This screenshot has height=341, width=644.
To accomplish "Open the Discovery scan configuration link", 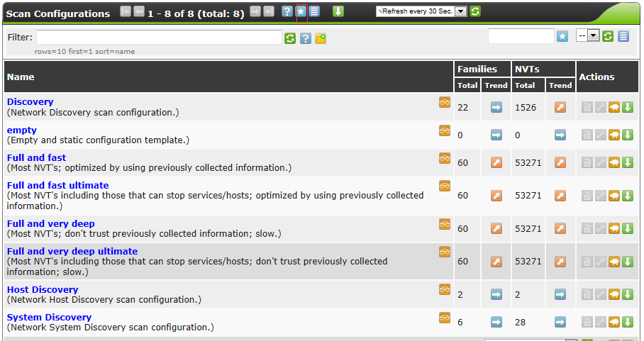I will [x=30, y=102].
